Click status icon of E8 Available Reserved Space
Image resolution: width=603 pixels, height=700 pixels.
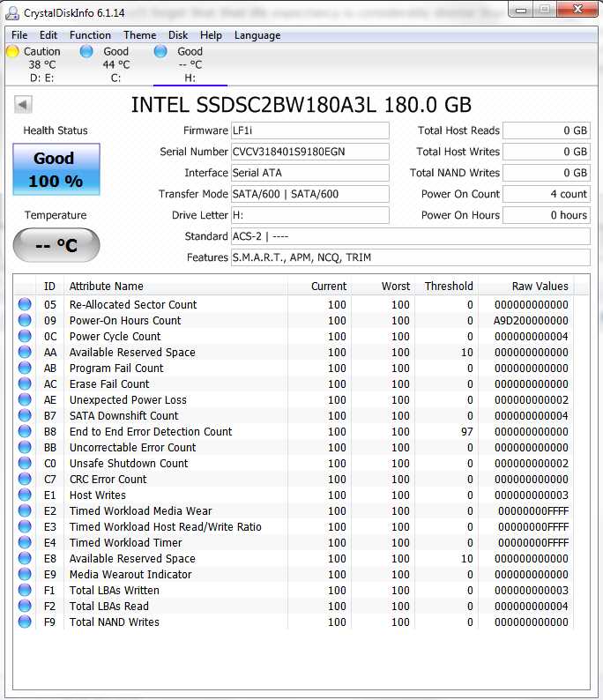(25, 558)
